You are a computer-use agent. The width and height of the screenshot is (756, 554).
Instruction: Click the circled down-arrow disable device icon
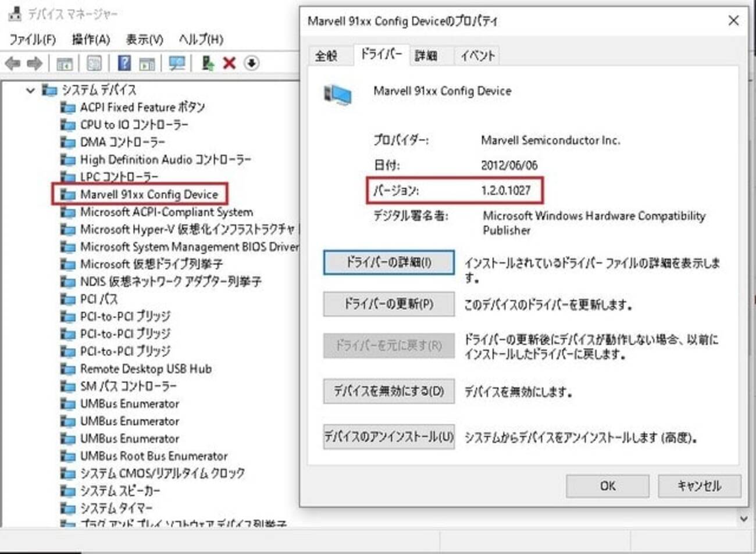(251, 63)
